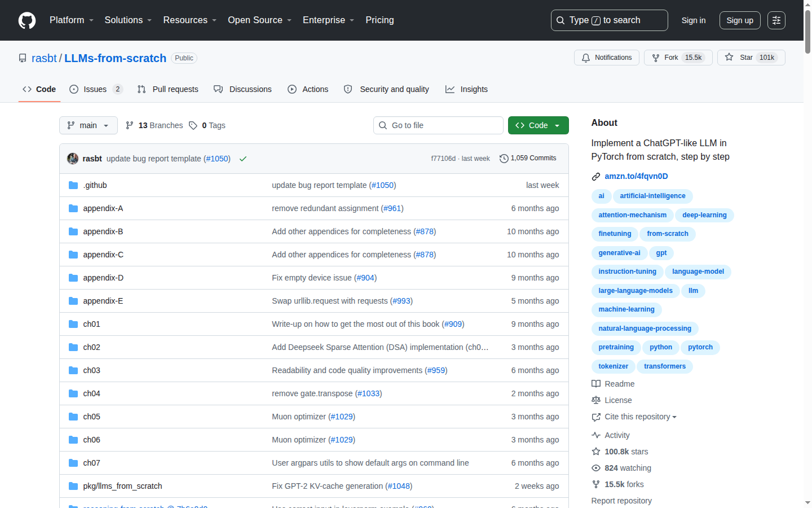Viewport: 812px width, 508px height.
Task: Click the eye icon beside 824 watching
Action: (x=596, y=468)
